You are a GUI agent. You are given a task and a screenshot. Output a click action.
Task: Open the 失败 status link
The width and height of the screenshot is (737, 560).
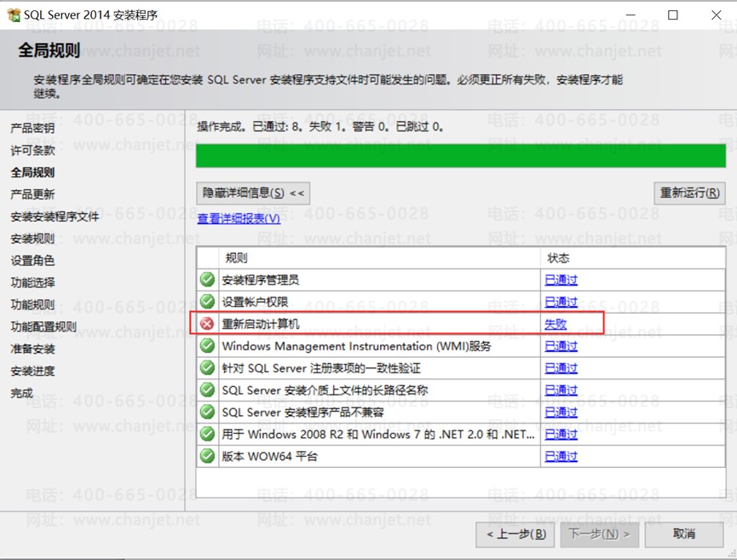[x=556, y=324]
